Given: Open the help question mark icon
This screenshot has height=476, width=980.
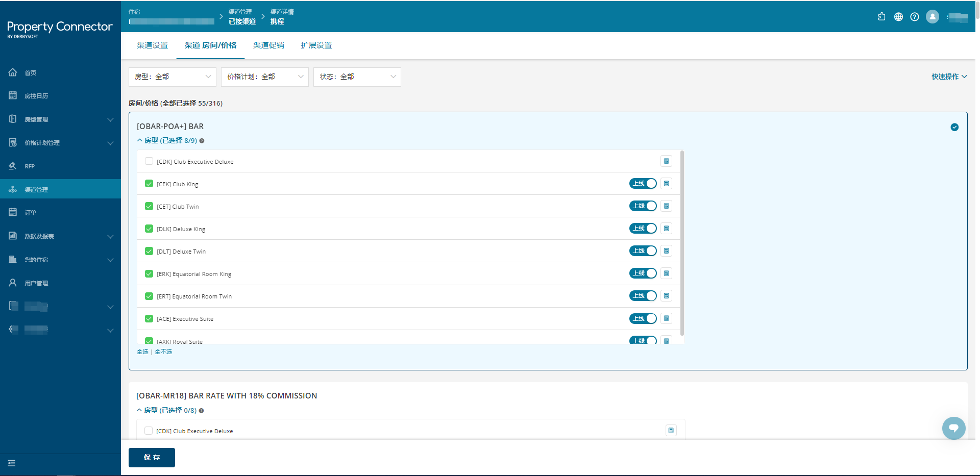Looking at the screenshot, I should pos(915,17).
